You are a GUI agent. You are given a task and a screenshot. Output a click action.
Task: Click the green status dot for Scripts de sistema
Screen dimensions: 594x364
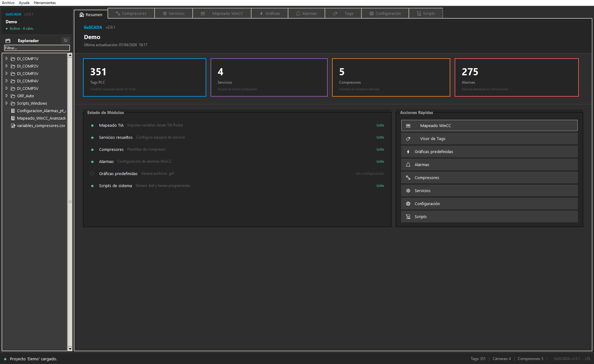click(x=92, y=186)
